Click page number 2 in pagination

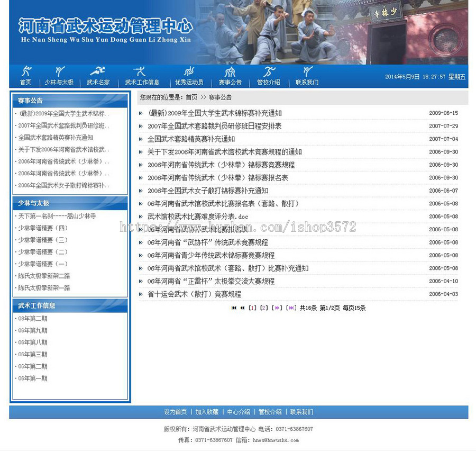click(264, 308)
